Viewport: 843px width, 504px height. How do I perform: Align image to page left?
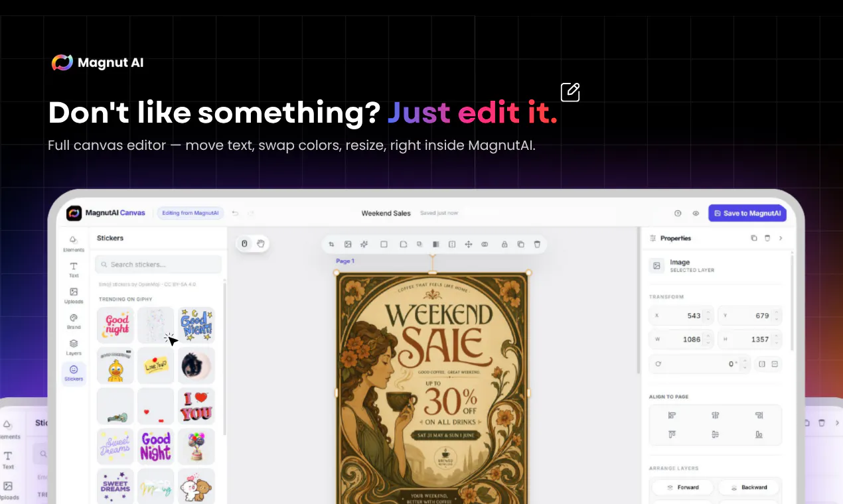672,415
